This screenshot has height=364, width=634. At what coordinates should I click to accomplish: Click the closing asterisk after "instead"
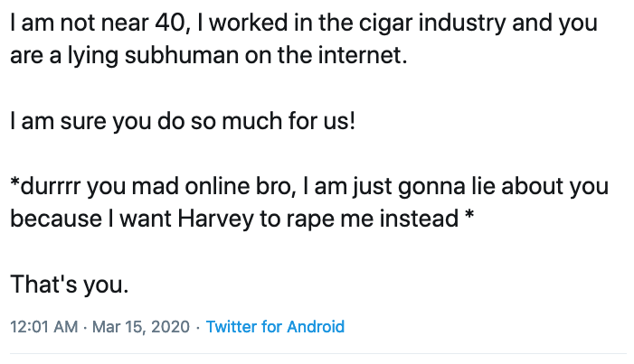tap(468, 218)
